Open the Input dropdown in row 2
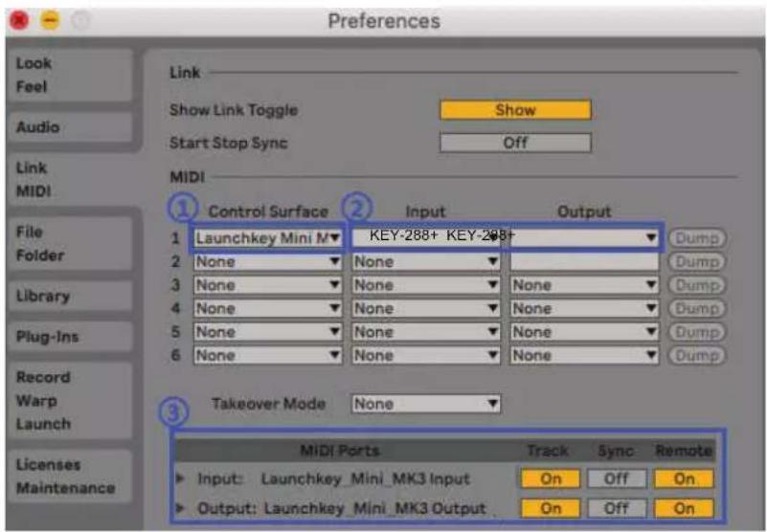 click(x=425, y=261)
